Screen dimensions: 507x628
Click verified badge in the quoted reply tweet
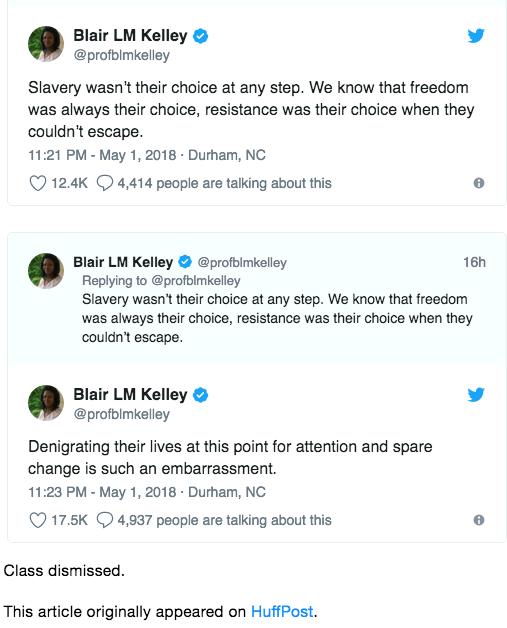(x=185, y=262)
